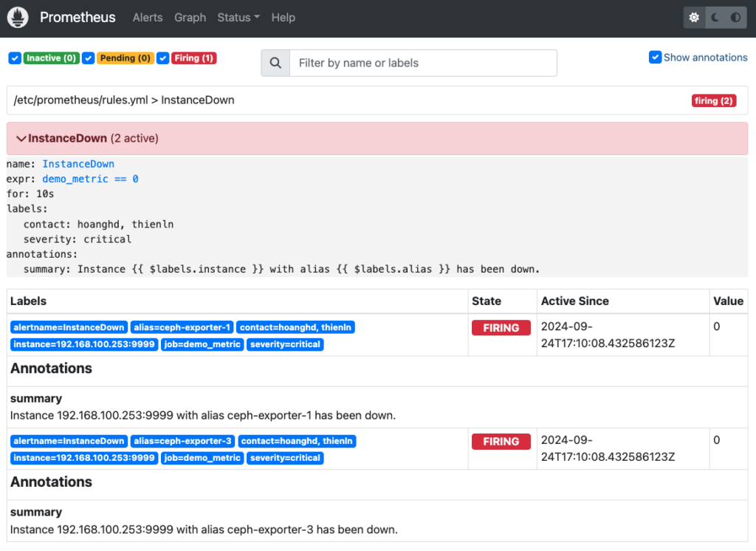The height and width of the screenshot is (551, 756).
Task: Click the 'severity: critical' rule label line
Action: (77, 239)
